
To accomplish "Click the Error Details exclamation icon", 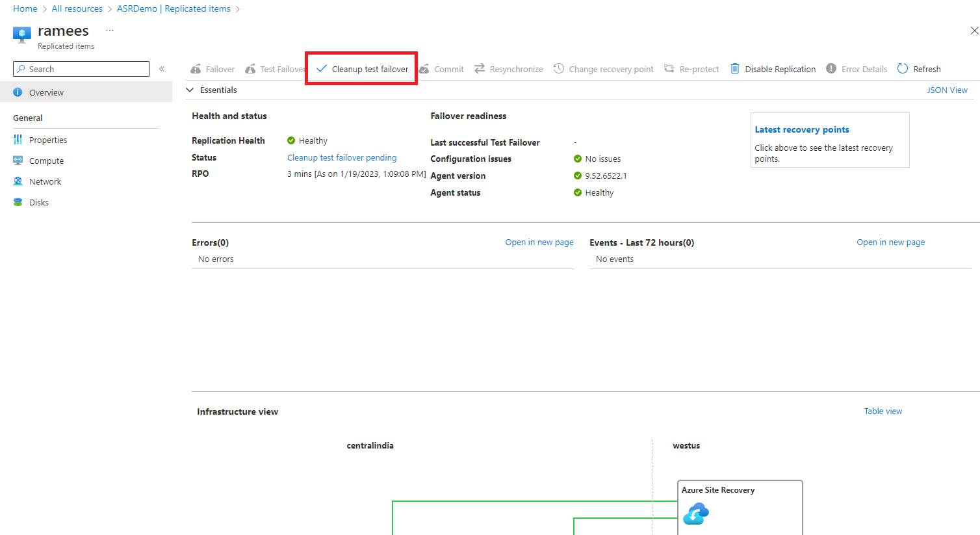I will tap(831, 68).
